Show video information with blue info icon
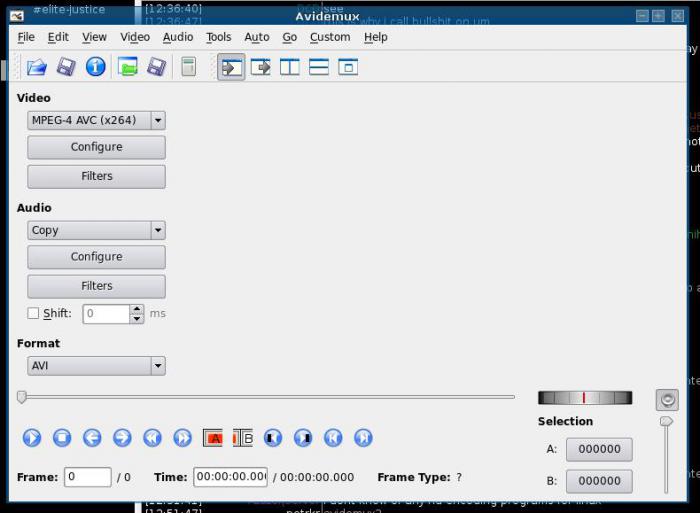 96,67
